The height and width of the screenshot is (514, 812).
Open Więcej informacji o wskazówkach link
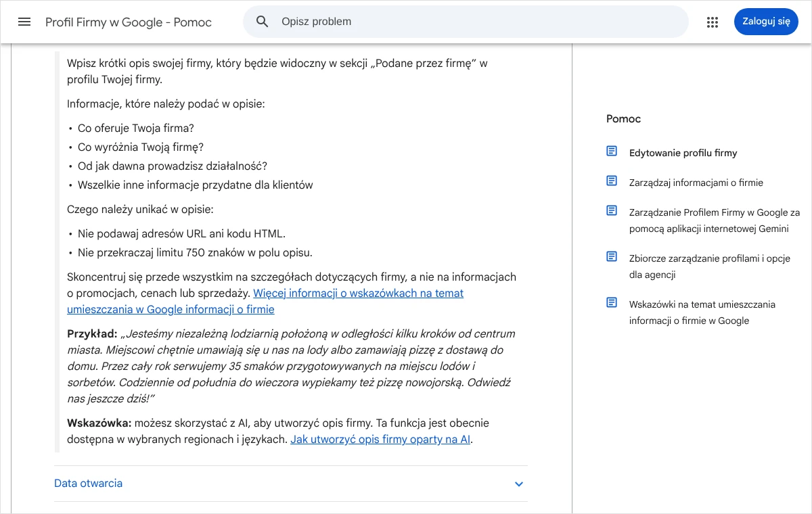[x=265, y=302]
